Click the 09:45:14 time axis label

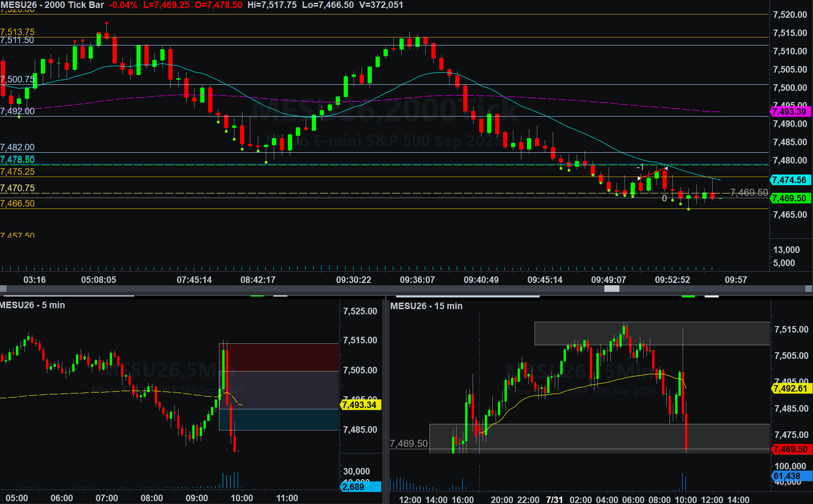(x=545, y=280)
